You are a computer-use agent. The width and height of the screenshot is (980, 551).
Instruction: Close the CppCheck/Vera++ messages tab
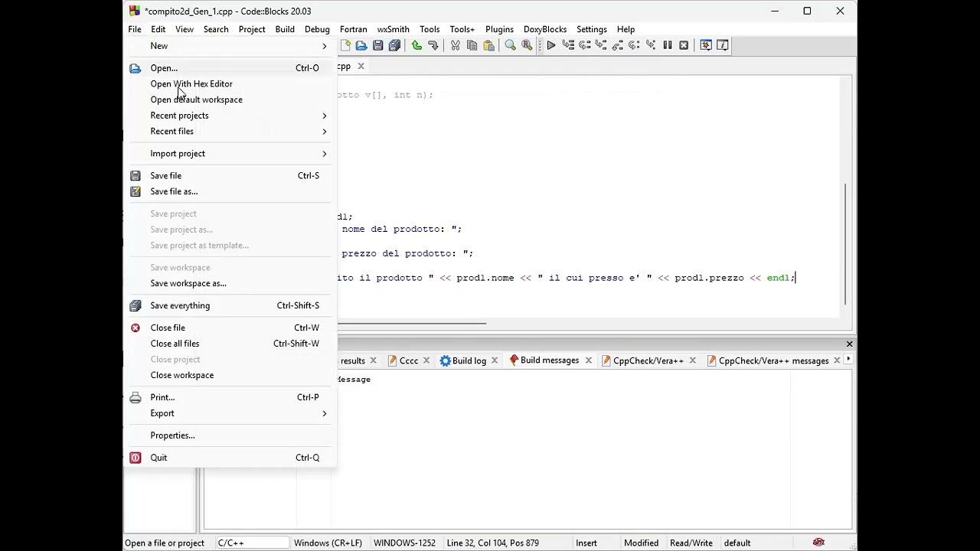click(x=837, y=360)
